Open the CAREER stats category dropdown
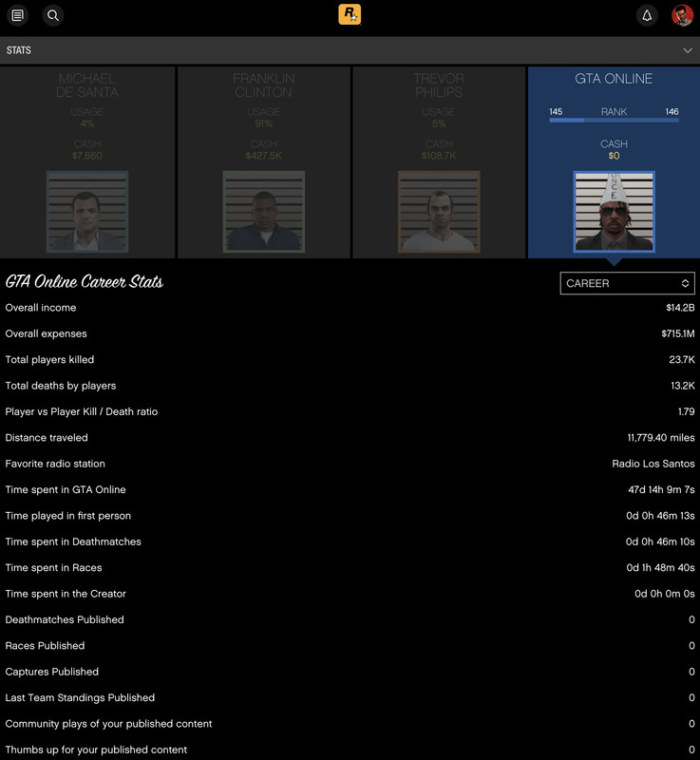 627,283
